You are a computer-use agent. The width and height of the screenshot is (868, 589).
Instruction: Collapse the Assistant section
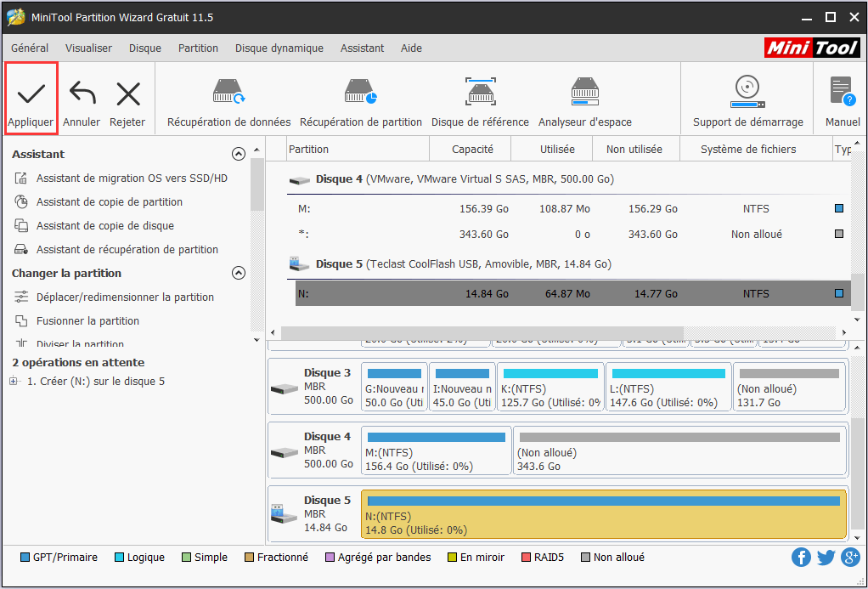(x=238, y=154)
